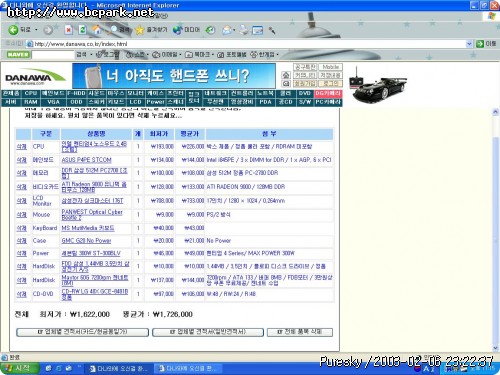
Task: Click the green Go arrow button
Action: [x=480, y=44]
